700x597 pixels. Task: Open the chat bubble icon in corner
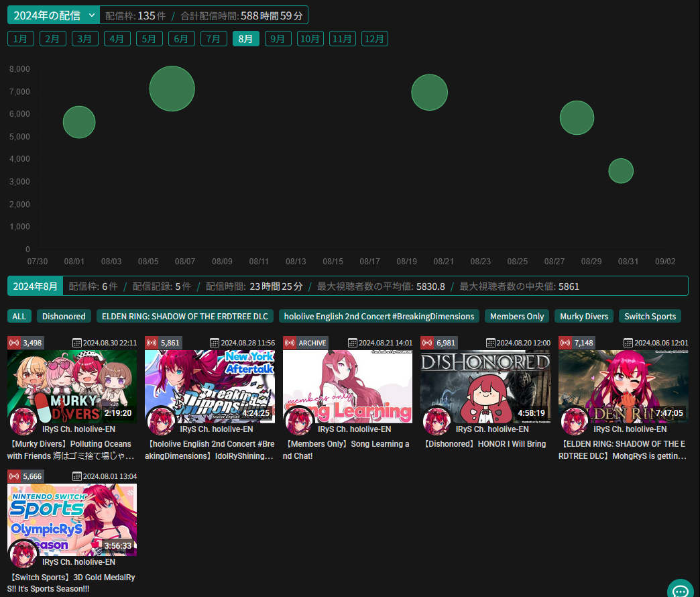point(680,591)
